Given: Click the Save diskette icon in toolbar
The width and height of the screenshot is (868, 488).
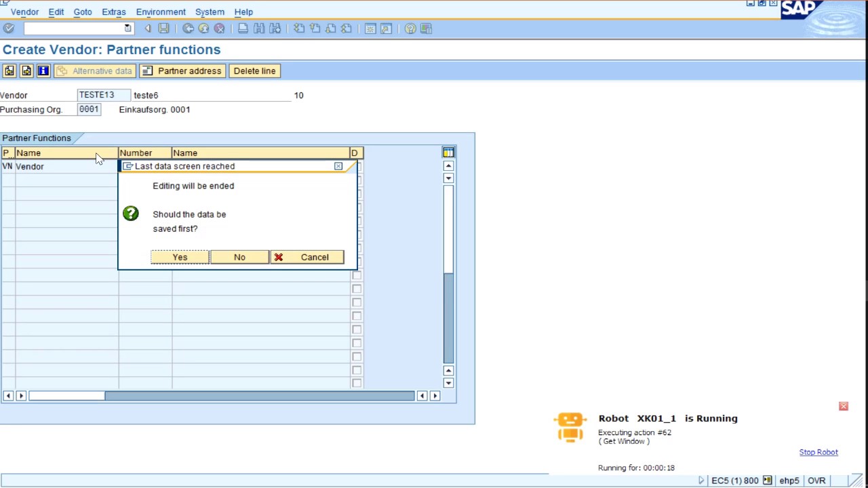Looking at the screenshot, I should pos(163,28).
